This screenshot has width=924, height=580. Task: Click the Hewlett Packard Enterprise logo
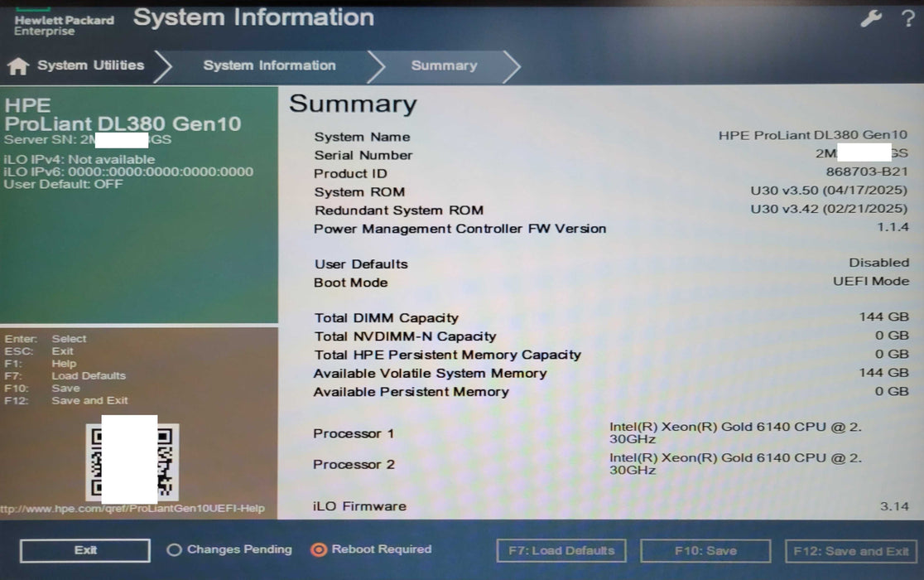(64, 23)
